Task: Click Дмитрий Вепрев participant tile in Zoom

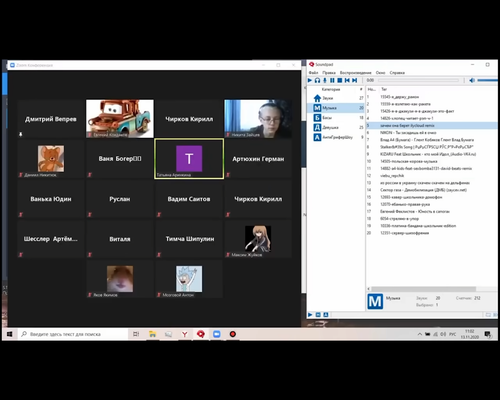Action: click(51, 119)
